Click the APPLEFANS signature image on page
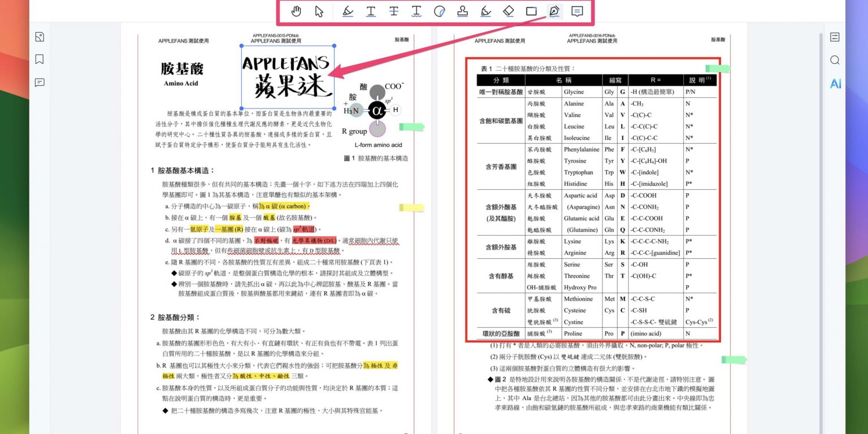 pyautogui.click(x=288, y=78)
